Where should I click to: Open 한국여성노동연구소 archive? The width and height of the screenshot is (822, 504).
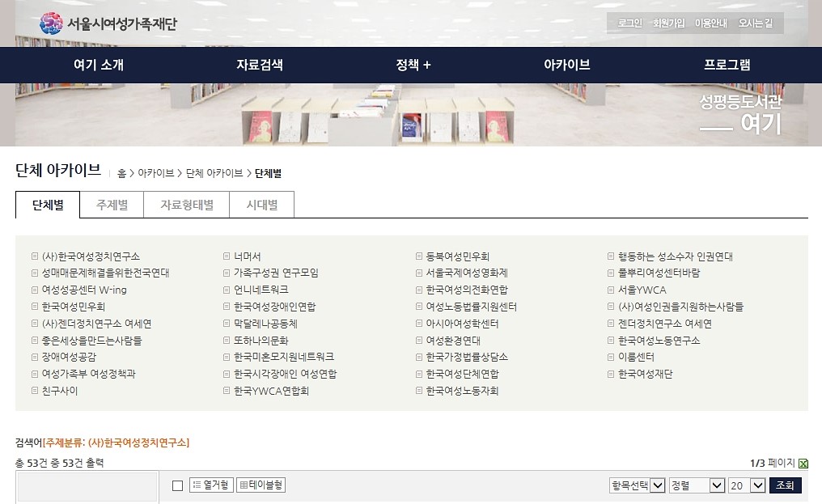pyautogui.click(x=659, y=341)
